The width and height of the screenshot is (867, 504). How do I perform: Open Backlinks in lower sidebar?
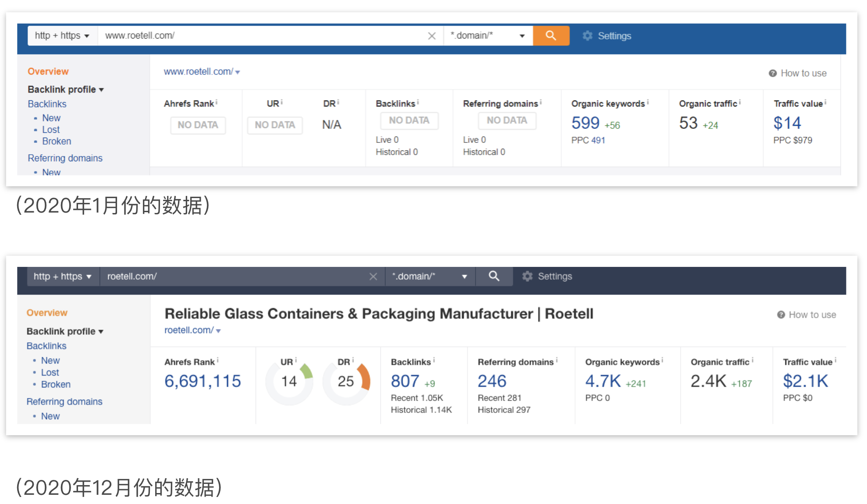(46, 346)
